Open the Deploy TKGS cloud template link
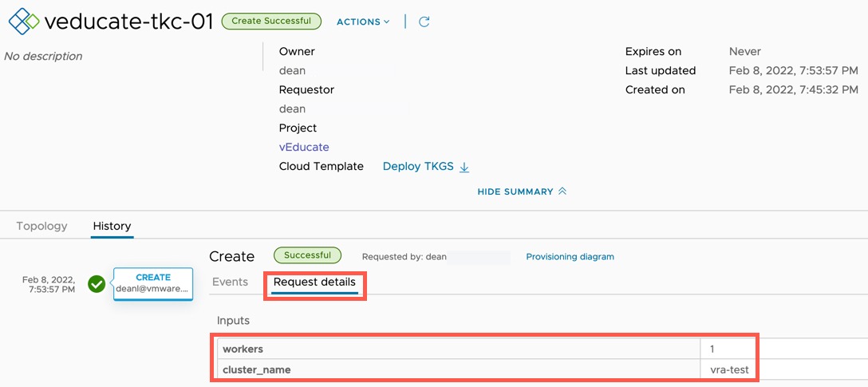This screenshot has width=868, height=387. tap(418, 166)
